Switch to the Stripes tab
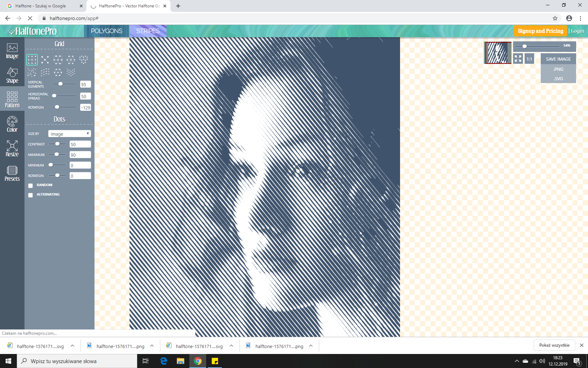The image size is (588, 368). click(148, 31)
